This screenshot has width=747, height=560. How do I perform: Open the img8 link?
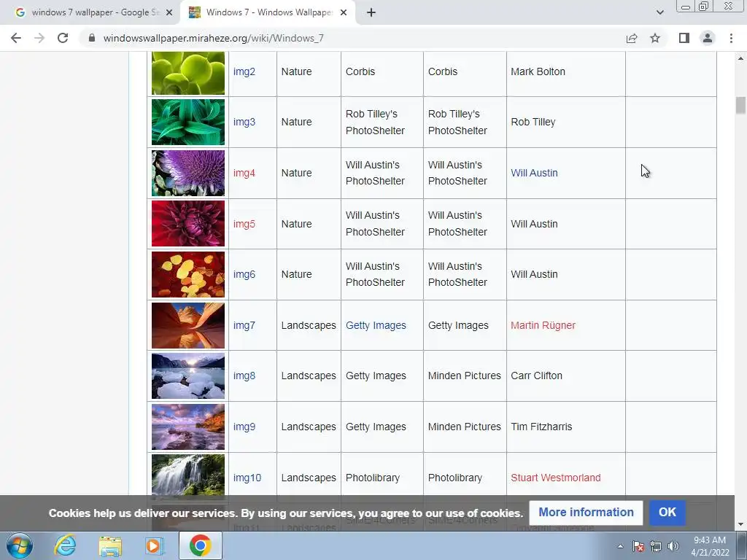pyautogui.click(x=244, y=376)
